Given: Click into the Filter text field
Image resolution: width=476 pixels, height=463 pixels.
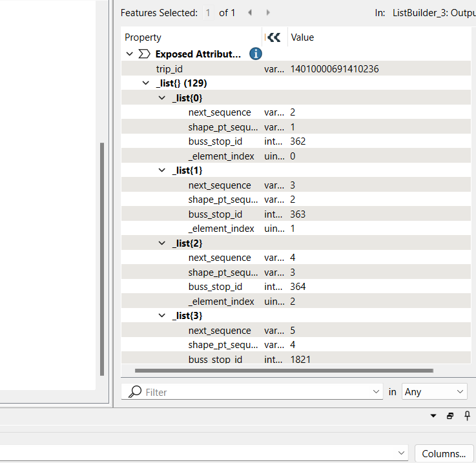Looking at the screenshot, I should [x=252, y=392].
